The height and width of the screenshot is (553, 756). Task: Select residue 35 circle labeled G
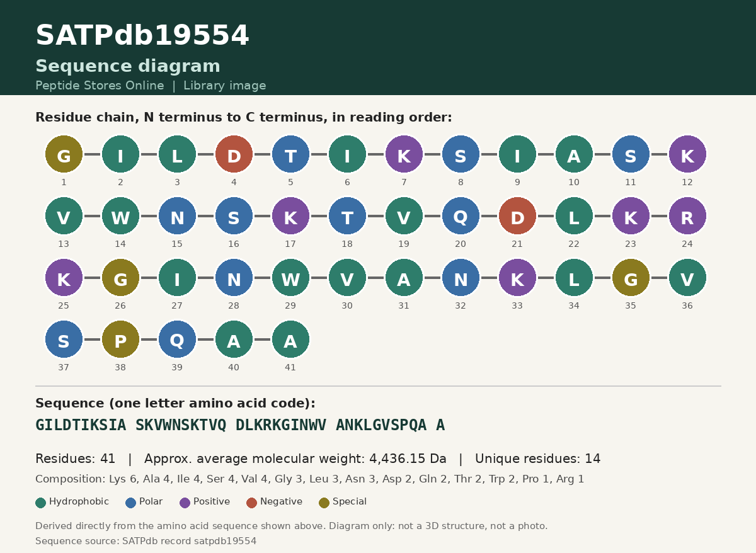point(631,278)
